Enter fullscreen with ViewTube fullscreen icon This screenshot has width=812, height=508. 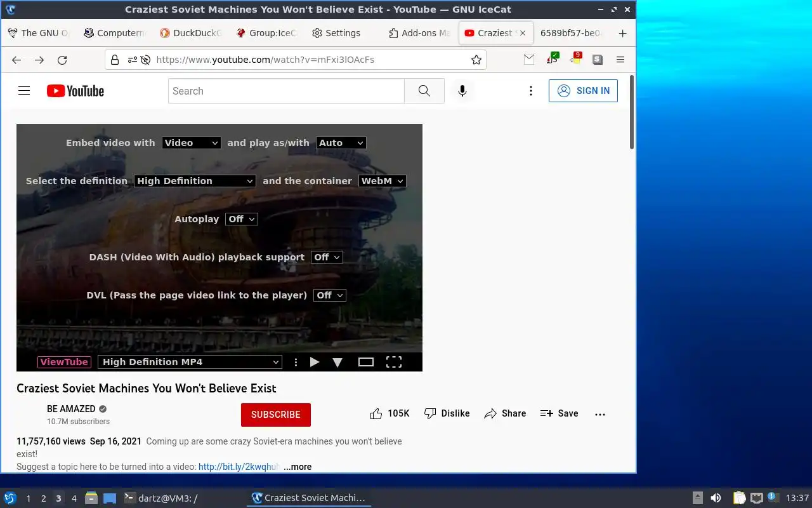394,362
